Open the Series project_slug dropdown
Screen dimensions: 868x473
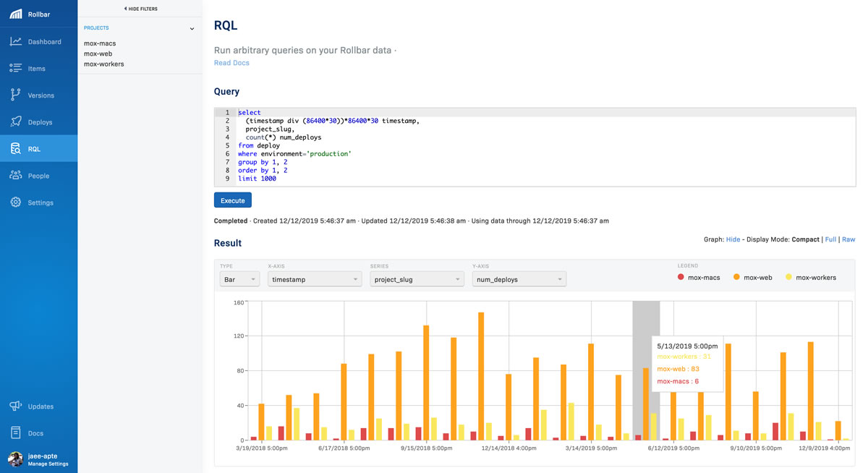click(x=417, y=279)
